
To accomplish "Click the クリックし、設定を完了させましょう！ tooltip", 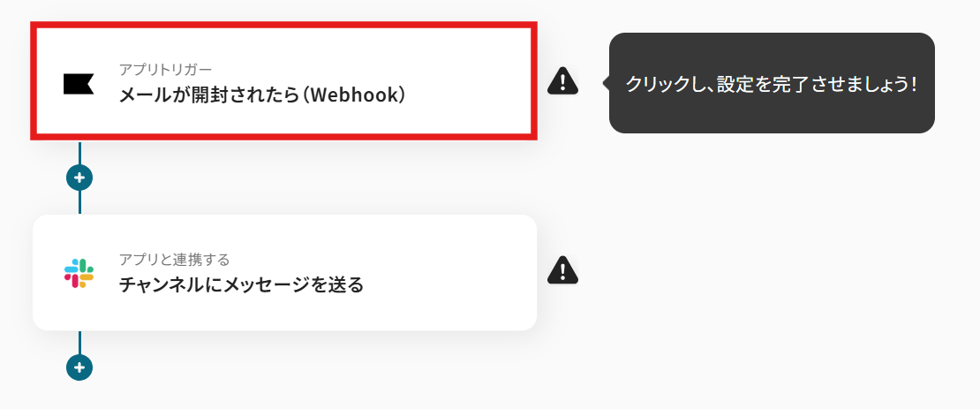I will pyautogui.click(x=772, y=83).
